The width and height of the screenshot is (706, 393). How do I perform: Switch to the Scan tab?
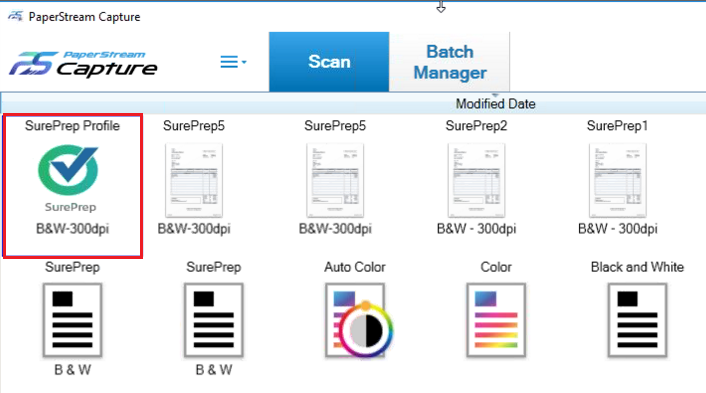click(x=329, y=62)
